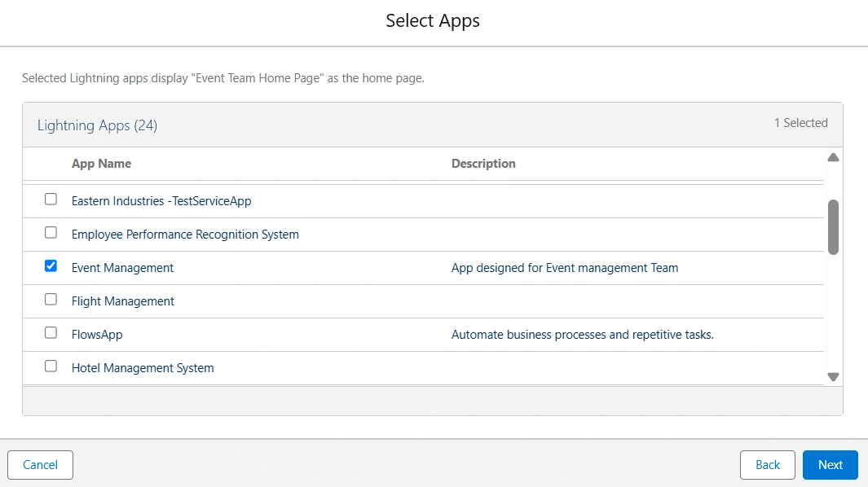Image resolution: width=868 pixels, height=487 pixels.
Task: Uncheck the Event Management app
Action: (x=51, y=265)
